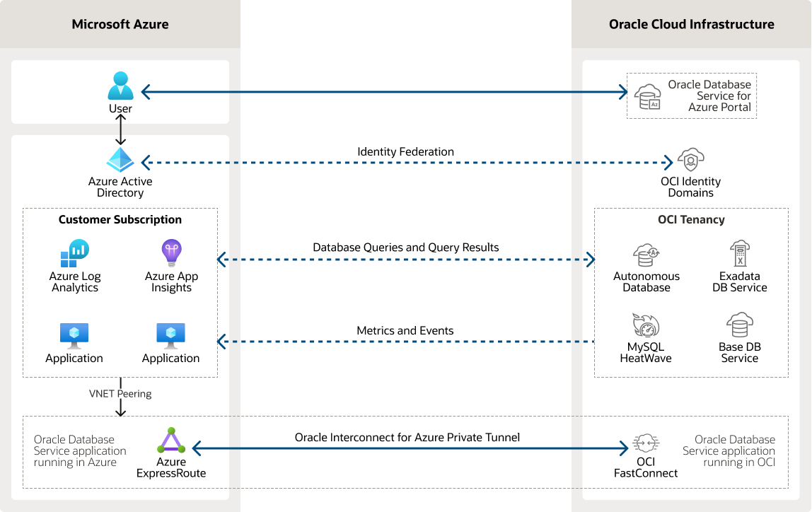Image resolution: width=812 pixels, height=512 pixels.
Task: Click the Oracle Interconnect for Azure Private Tunnel label
Action: [x=407, y=437]
